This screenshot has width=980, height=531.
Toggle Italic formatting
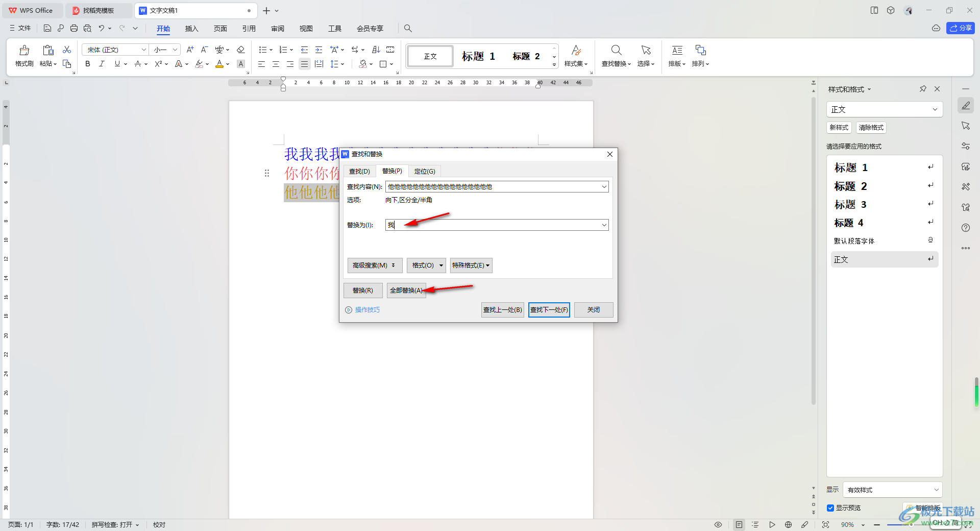pos(102,64)
